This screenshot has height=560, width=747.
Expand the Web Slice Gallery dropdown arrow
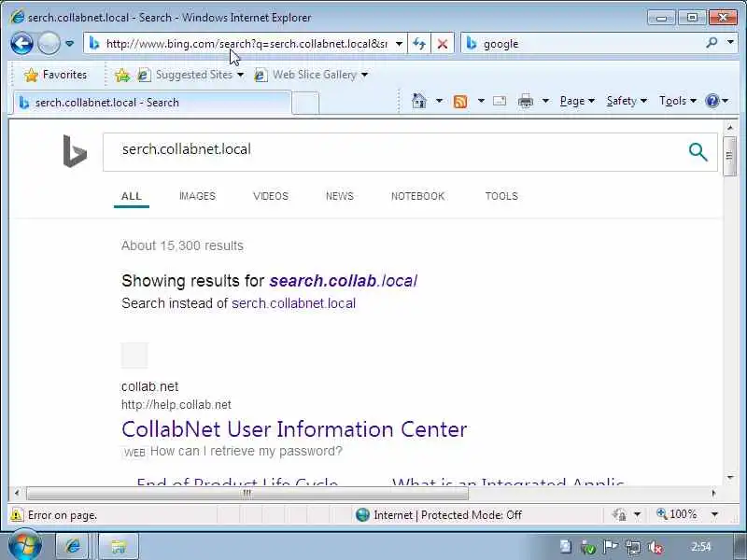point(364,75)
